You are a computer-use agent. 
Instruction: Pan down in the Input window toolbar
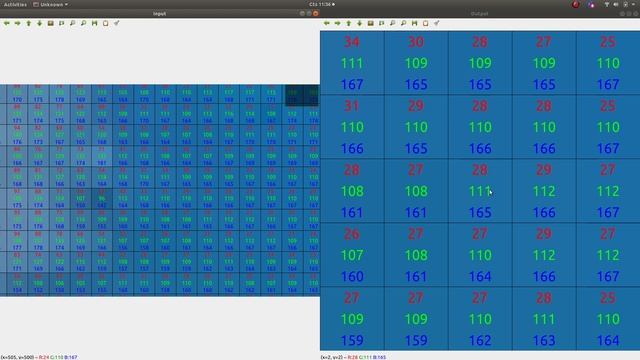pyautogui.click(x=40, y=23)
